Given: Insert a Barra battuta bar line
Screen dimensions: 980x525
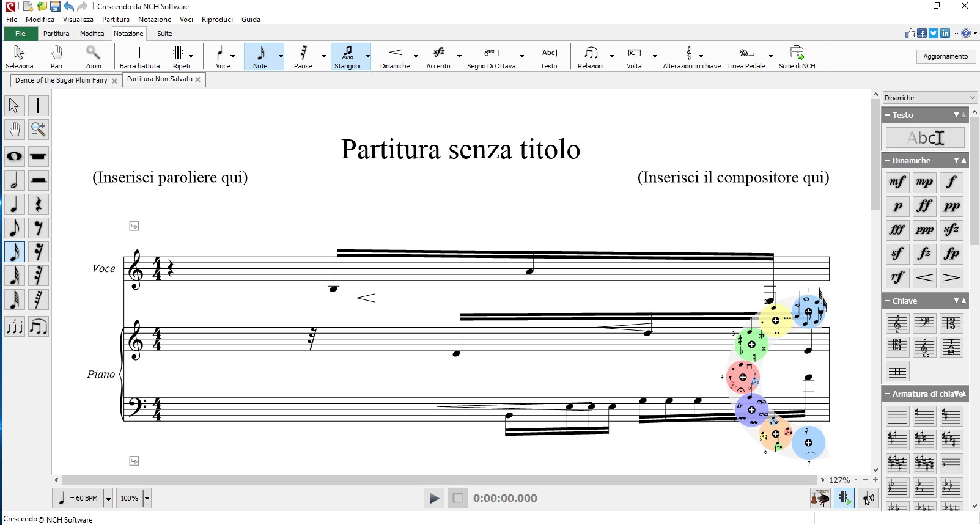Looking at the screenshot, I should coord(139,57).
